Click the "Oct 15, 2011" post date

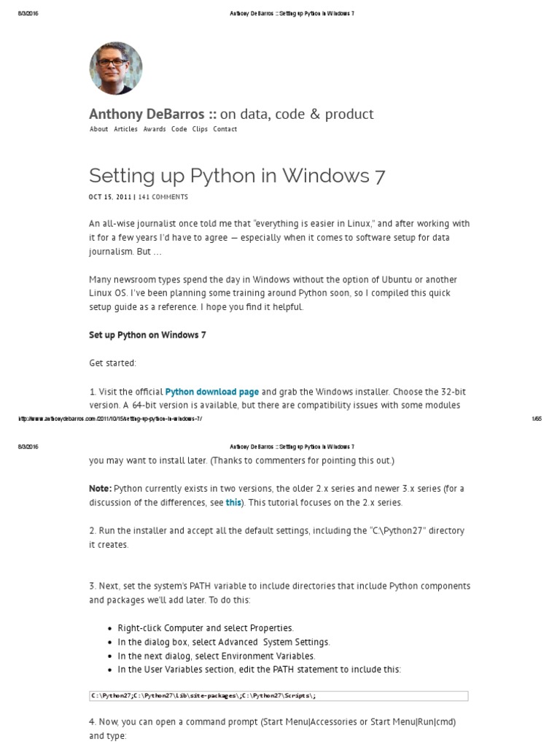pos(109,197)
